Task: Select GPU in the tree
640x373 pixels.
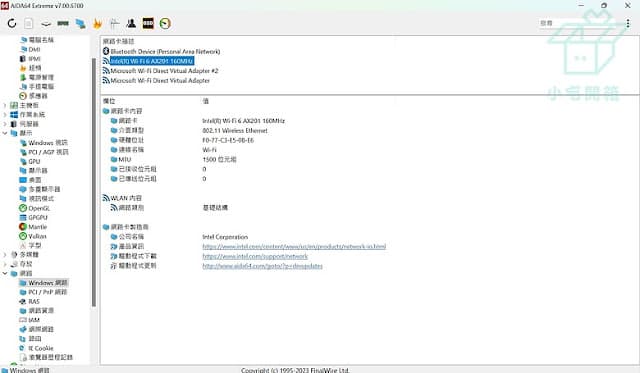Action: pyautogui.click(x=30, y=162)
